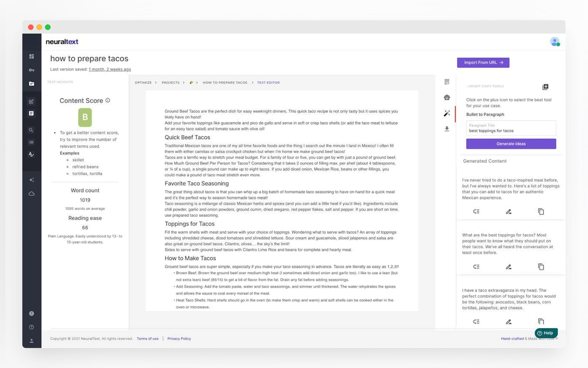Click the Terms of use link
This screenshot has height=368, width=588.
coord(147,339)
